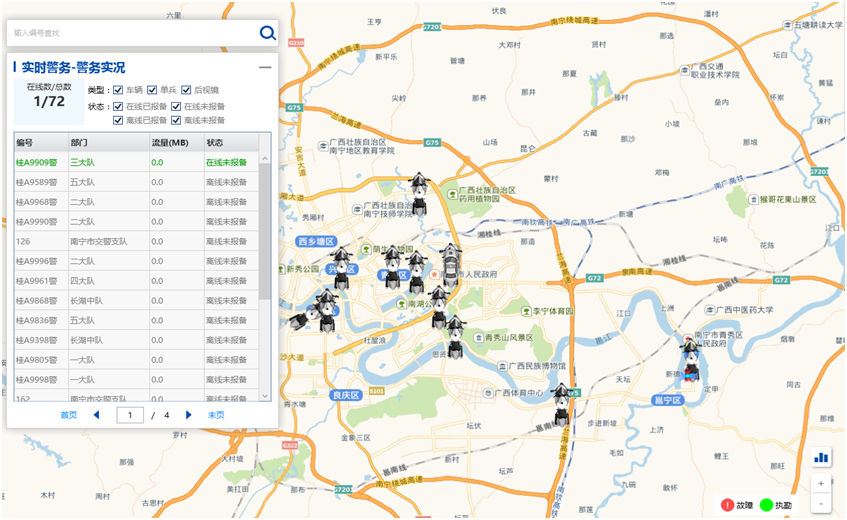Viewport: 847px width, 520px height.
Task: Click the 输入编号查找 search field
Action: (130, 33)
